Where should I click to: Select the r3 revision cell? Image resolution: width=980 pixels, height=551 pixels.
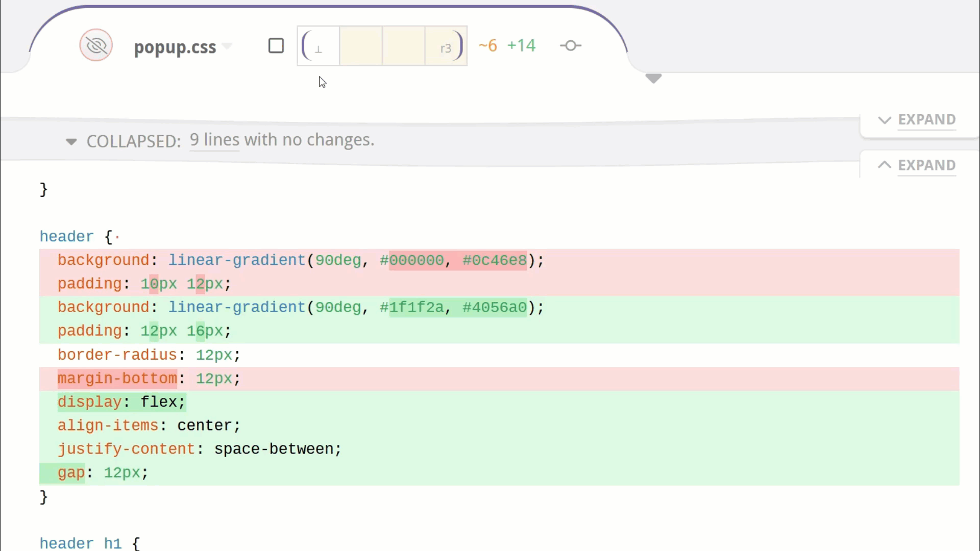click(x=445, y=46)
